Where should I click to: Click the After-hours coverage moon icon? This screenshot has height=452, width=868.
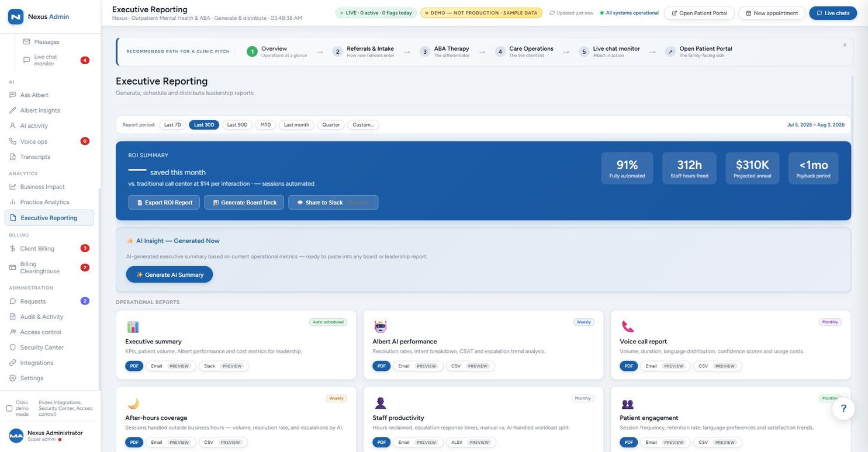pos(133,404)
